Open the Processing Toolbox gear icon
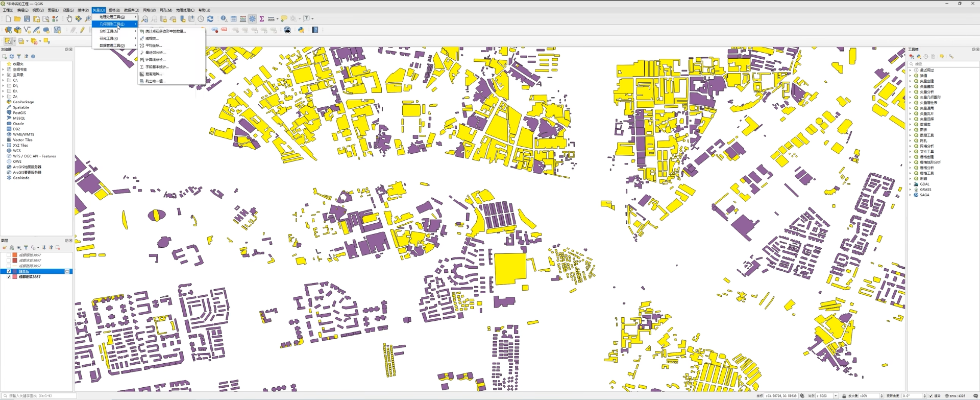 tap(252, 19)
